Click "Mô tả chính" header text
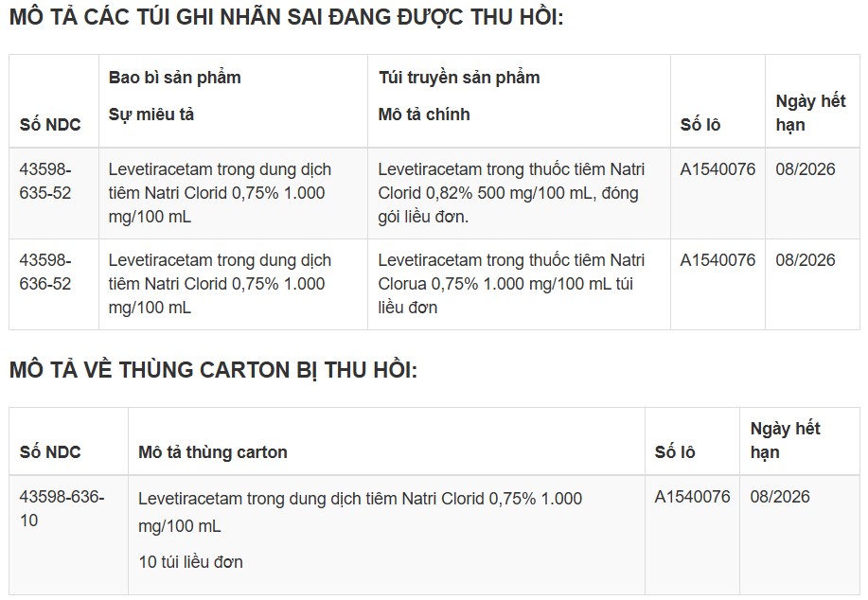The height and width of the screenshot is (600, 868). [424, 115]
